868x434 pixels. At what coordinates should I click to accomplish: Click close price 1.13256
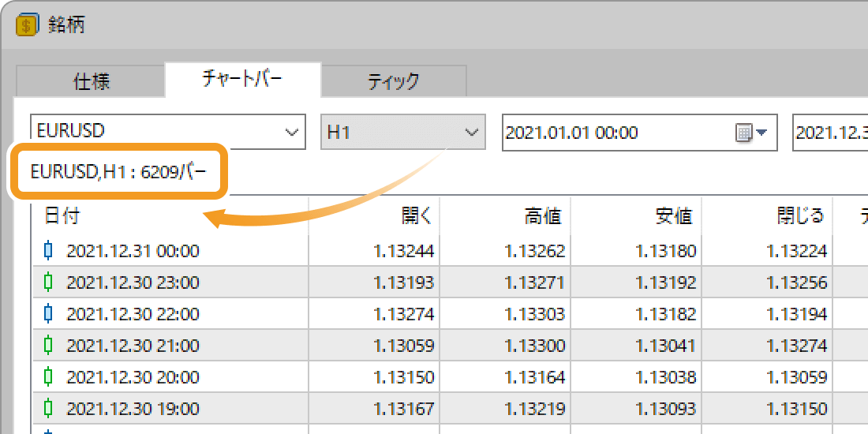tap(797, 283)
